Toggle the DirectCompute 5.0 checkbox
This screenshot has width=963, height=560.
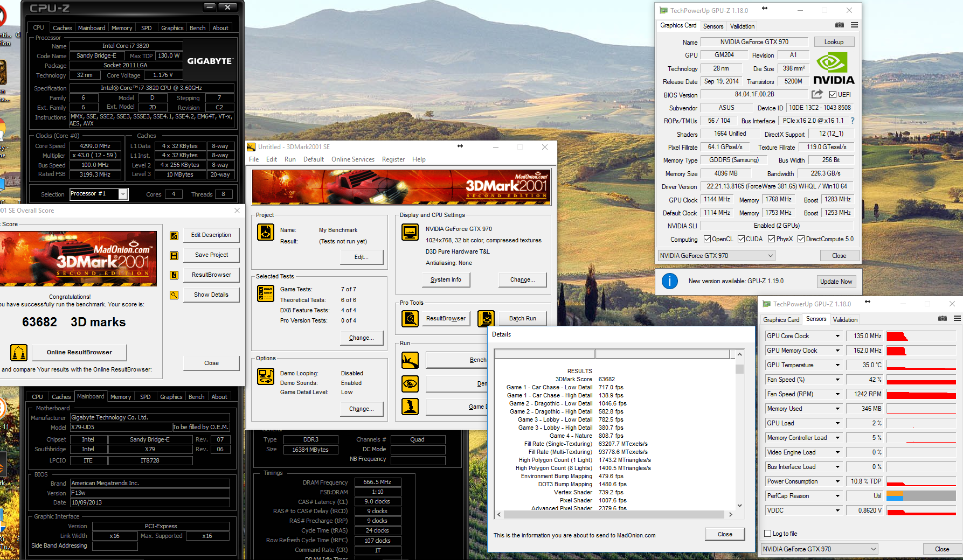coord(801,239)
